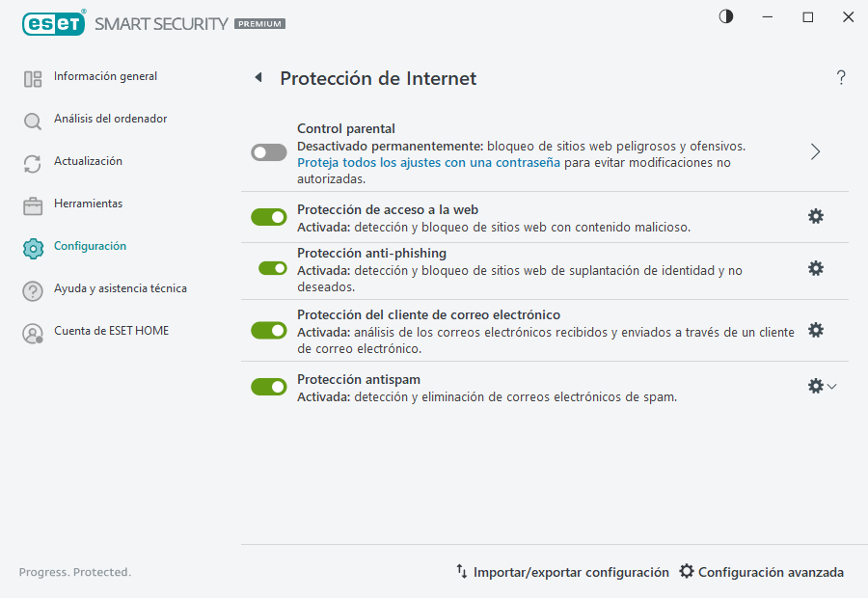This screenshot has height=598, width=868.
Task: Expand the Control parental chevron arrow
Action: point(816,152)
